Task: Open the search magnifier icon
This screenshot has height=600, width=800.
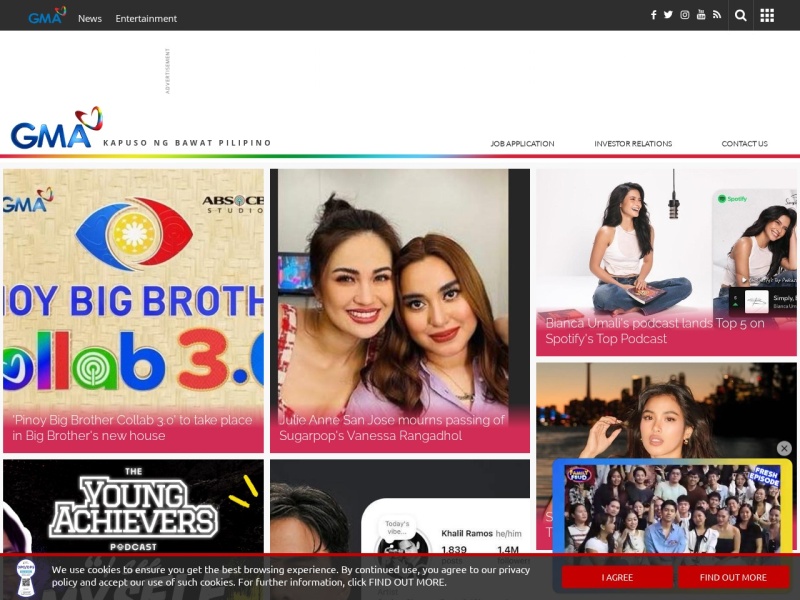Action: (741, 15)
